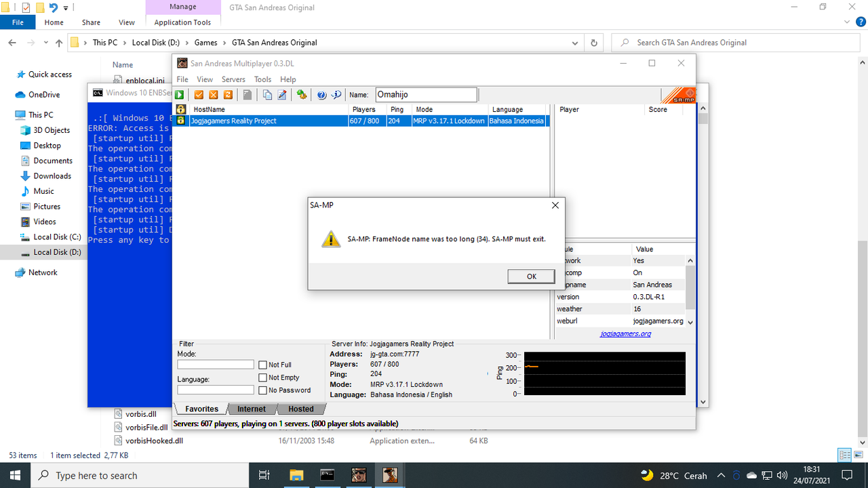Click the San Andreas Multiplayer title bar icon
This screenshot has width=868, height=488.
[x=182, y=63]
